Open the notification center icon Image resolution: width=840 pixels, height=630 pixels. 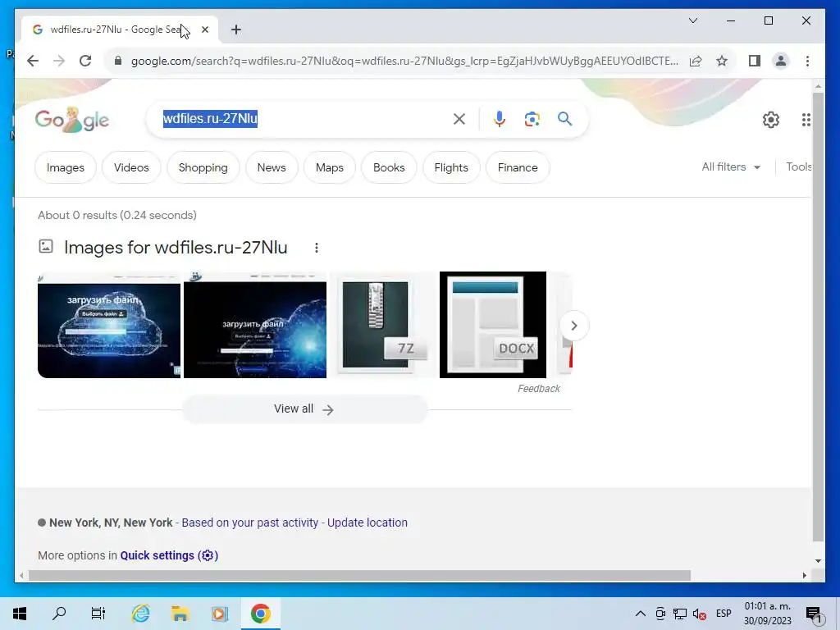click(815, 614)
